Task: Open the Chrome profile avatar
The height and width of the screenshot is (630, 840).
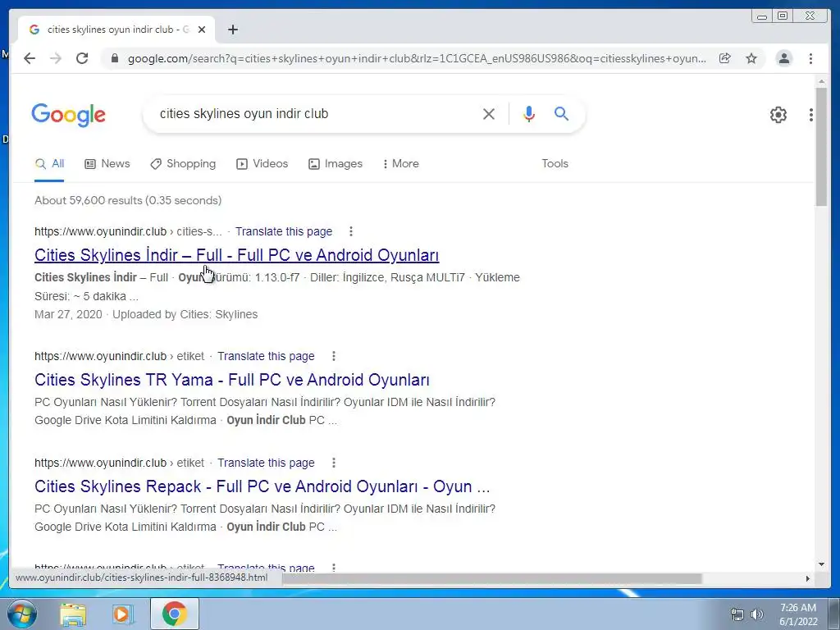Action: 783,58
